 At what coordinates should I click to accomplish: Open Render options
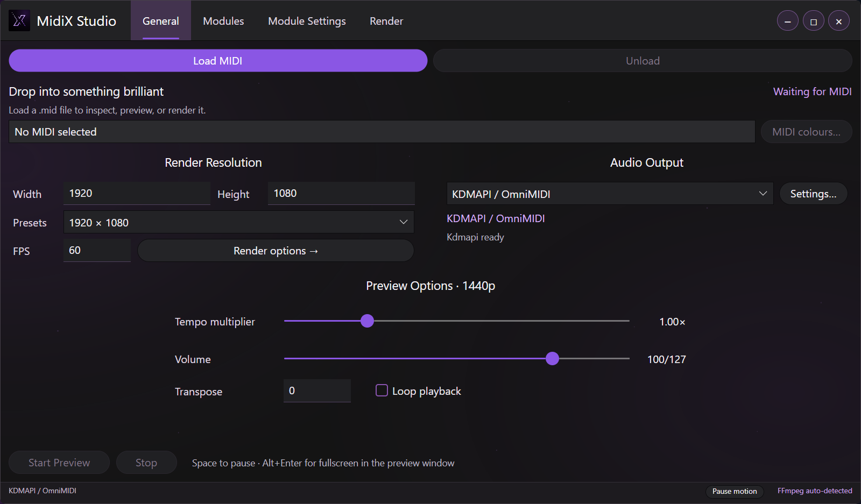coord(276,251)
